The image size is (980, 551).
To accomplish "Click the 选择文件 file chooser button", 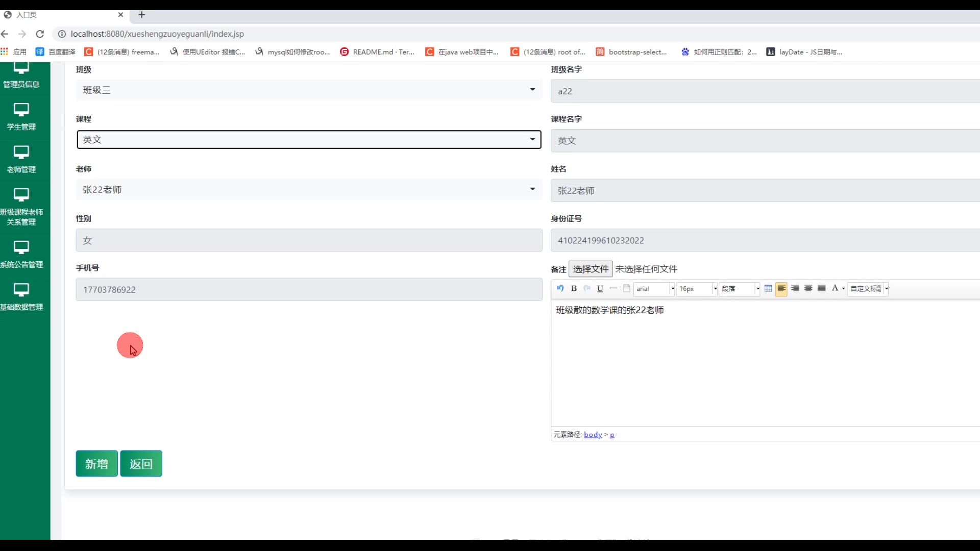I will (591, 269).
